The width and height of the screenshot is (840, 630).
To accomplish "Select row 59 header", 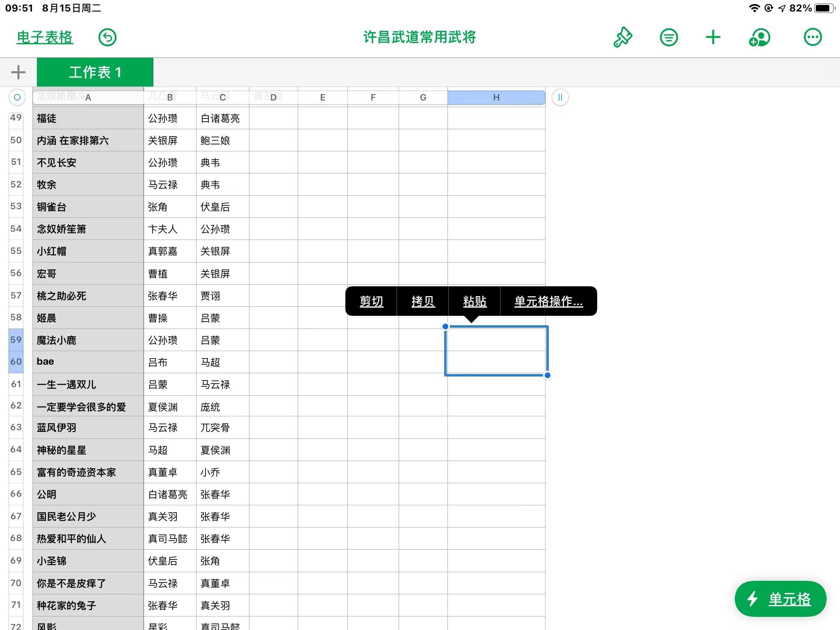I will click(16, 340).
